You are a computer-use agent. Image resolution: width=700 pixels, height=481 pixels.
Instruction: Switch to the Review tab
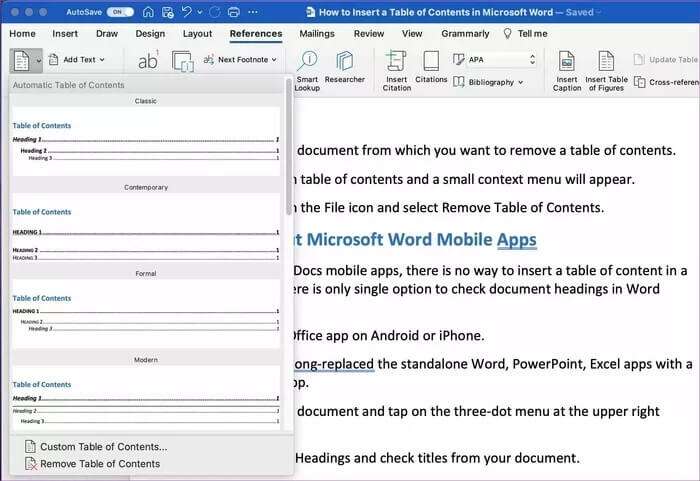(369, 33)
